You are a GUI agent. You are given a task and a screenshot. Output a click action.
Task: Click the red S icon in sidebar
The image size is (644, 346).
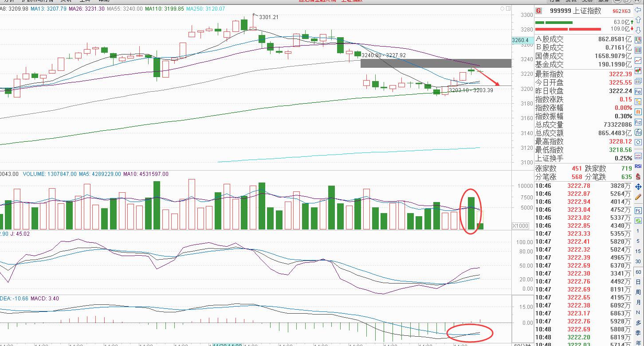click(638, 176)
